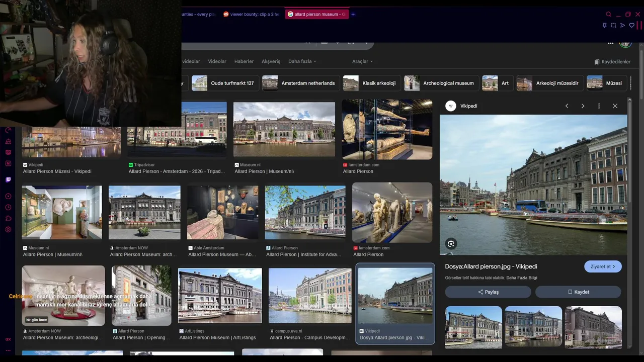Open the 'Allard Pierson | Museum/nl\' building thumbnail
Viewport: 644px width, 362px height.
point(284,129)
